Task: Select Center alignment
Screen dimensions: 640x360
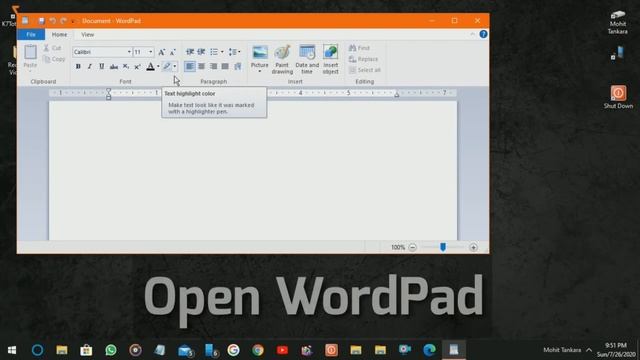Action: 202,66
